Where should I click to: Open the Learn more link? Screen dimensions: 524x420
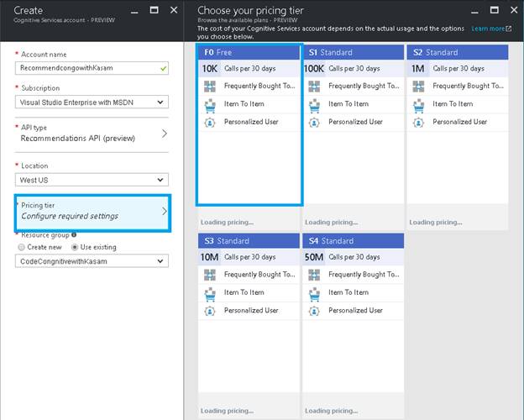coord(487,29)
